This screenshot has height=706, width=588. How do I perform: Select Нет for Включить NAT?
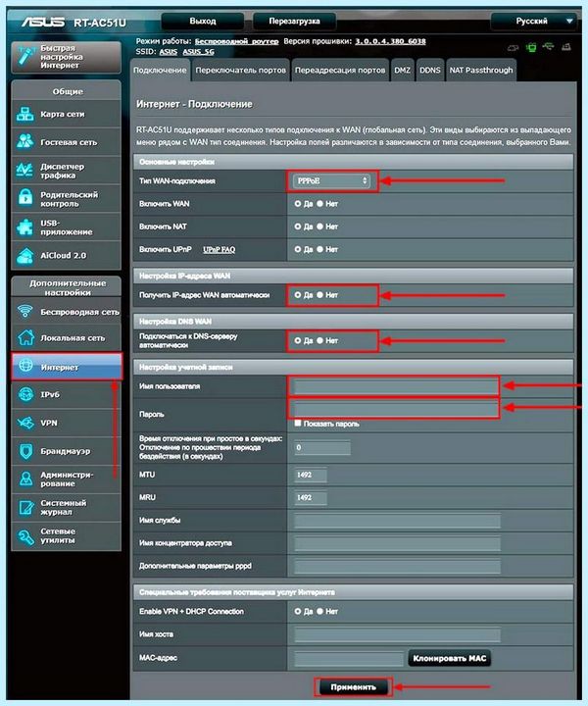(319, 227)
